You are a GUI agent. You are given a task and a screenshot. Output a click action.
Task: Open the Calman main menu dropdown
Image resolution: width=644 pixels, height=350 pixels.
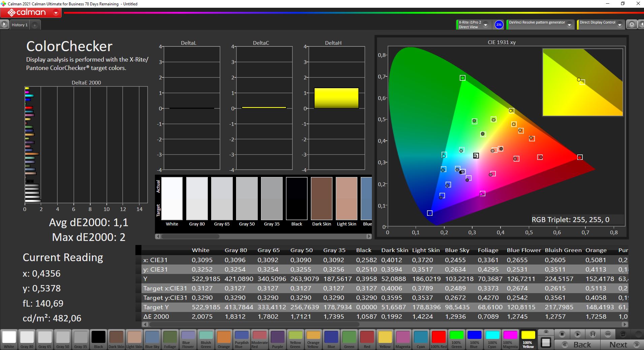point(56,13)
